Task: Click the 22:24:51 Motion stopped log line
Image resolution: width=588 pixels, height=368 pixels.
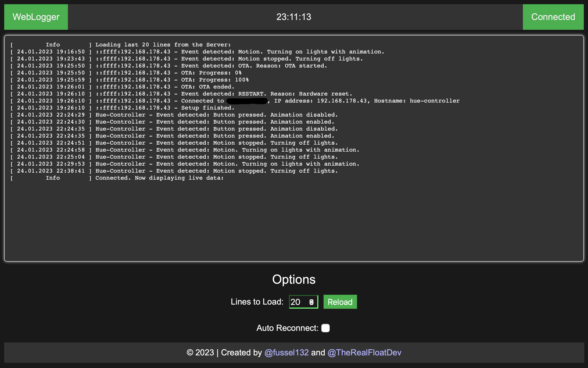Action: pos(174,143)
